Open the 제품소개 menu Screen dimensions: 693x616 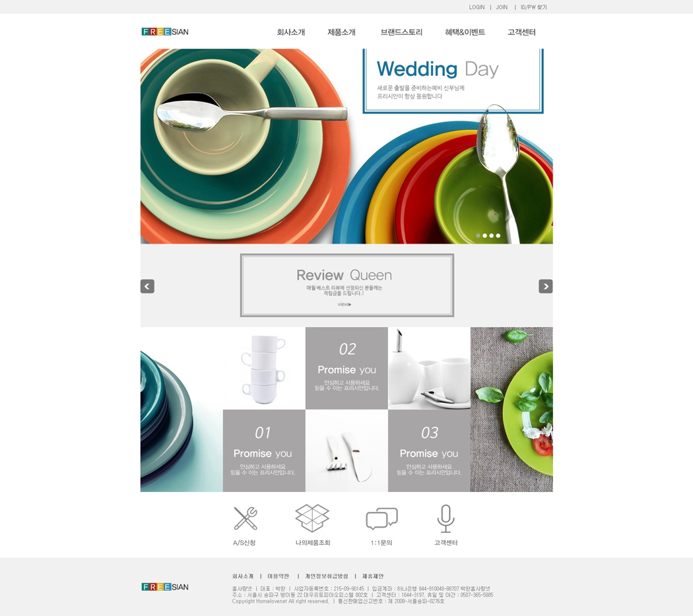(341, 32)
